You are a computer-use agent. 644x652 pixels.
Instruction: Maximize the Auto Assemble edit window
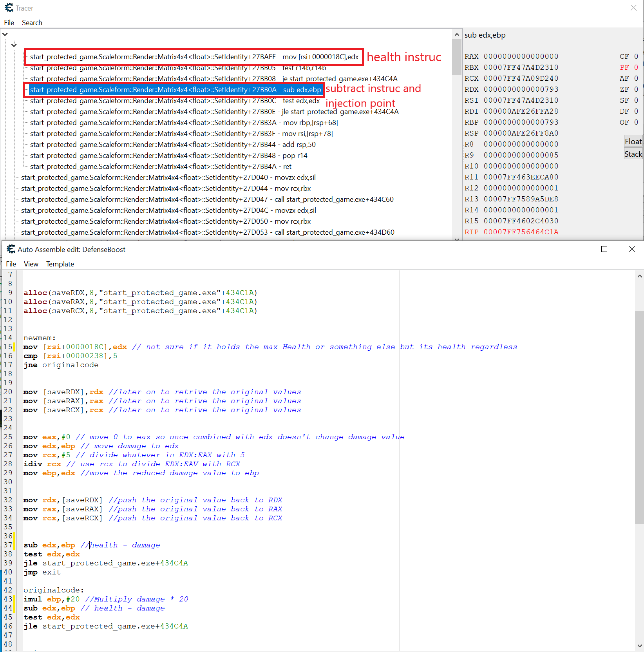point(604,249)
